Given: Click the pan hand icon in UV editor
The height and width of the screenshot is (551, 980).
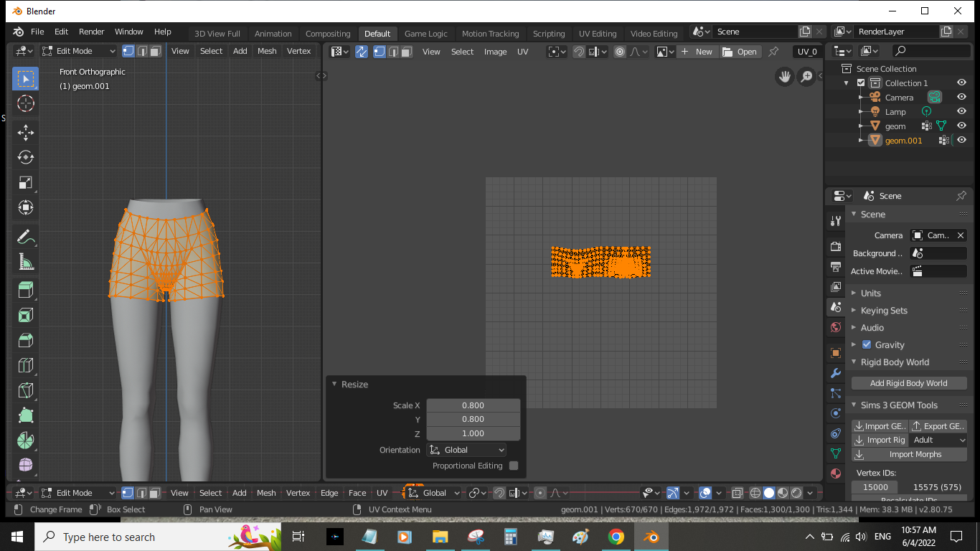Looking at the screenshot, I should (x=785, y=77).
